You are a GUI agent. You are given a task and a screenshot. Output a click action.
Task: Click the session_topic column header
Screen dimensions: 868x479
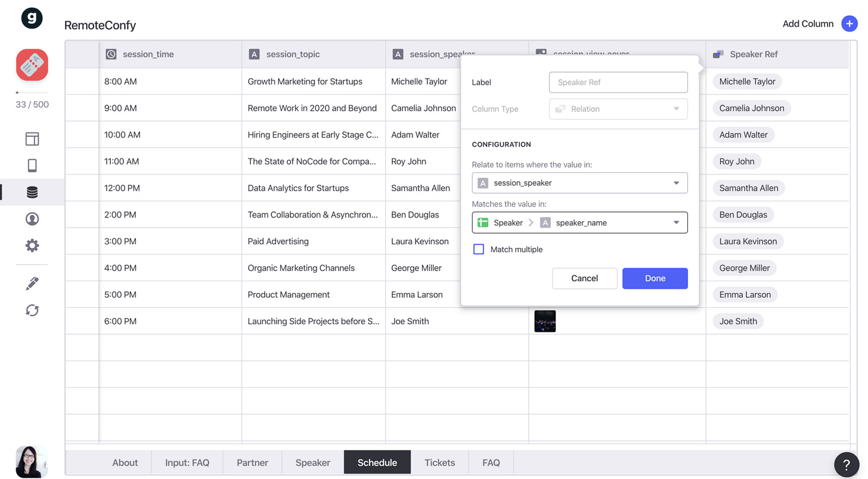click(x=314, y=54)
